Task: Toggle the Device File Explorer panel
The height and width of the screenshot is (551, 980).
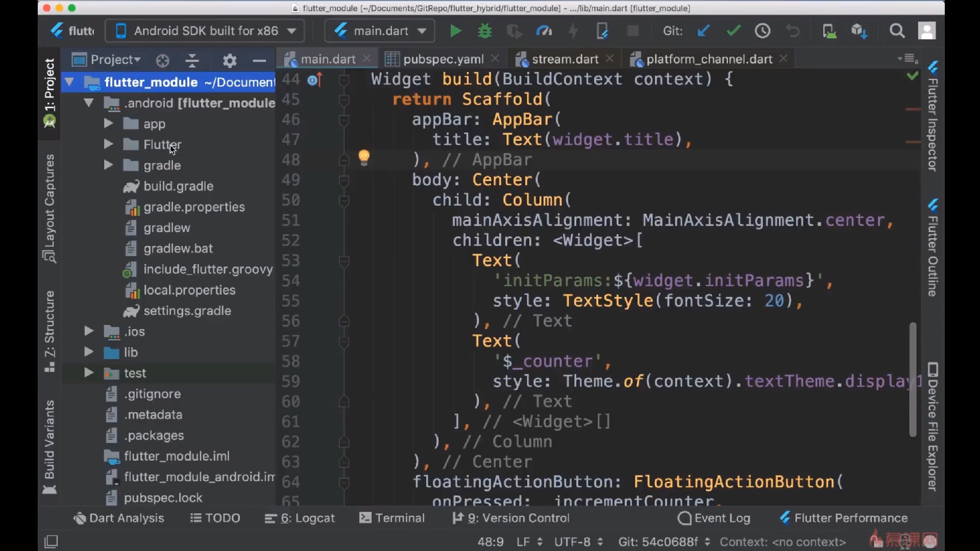Action: tap(933, 427)
